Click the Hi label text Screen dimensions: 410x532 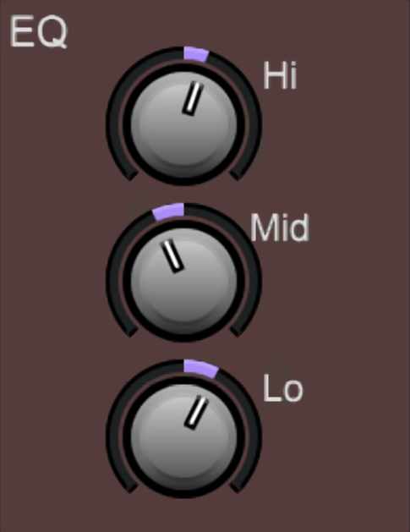pyautogui.click(x=280, y=75)
